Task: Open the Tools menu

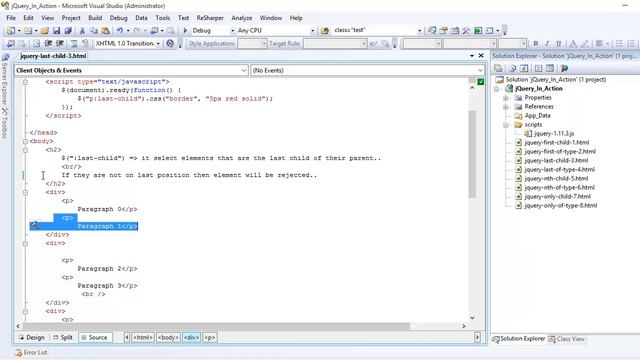Action: [x=162, y=18]
